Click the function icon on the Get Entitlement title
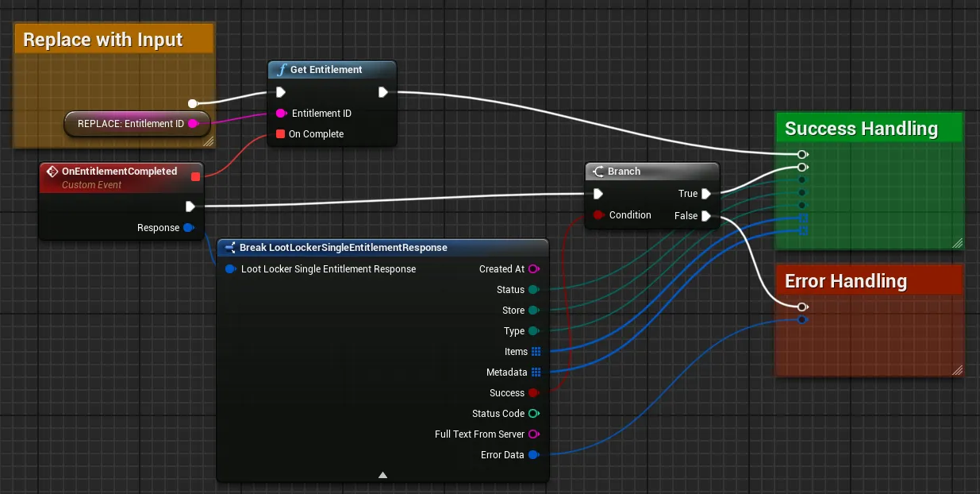Viewport: 980px width, 494px height. [x=281, y=70]
